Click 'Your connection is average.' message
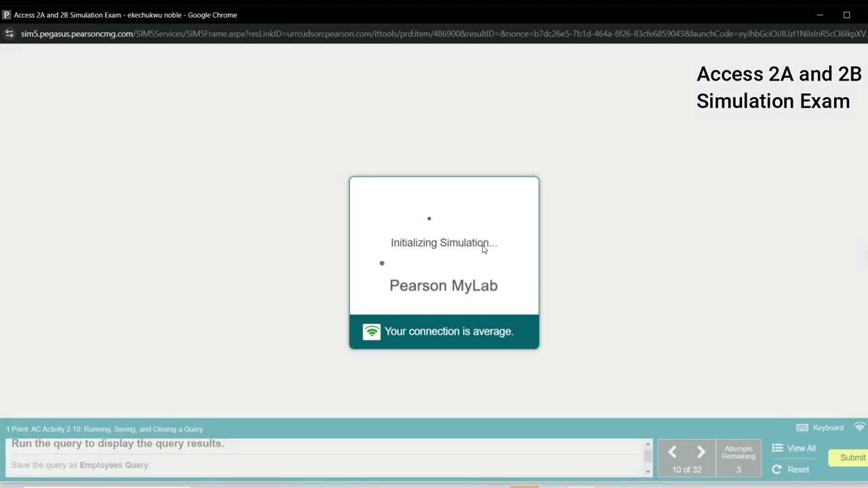 [x=449, y=331]
